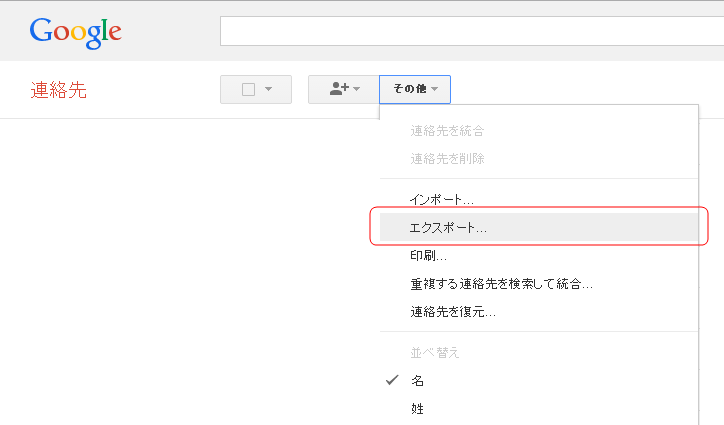The image size is (724, 425).
Task: Tick the select-all checkbox in toolbar
Action: (248, 89)
